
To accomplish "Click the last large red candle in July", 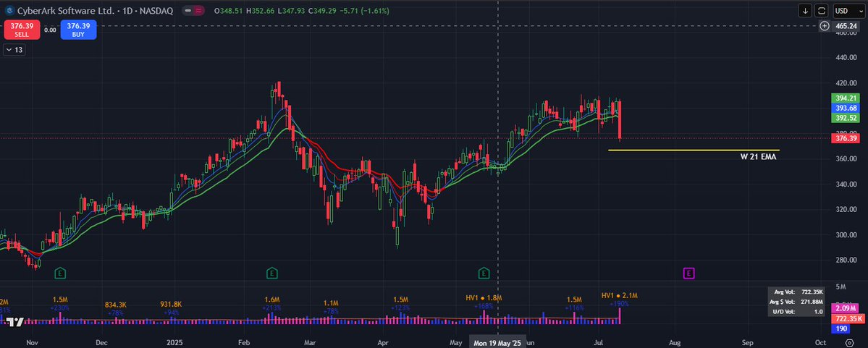I will coord(620,119).
